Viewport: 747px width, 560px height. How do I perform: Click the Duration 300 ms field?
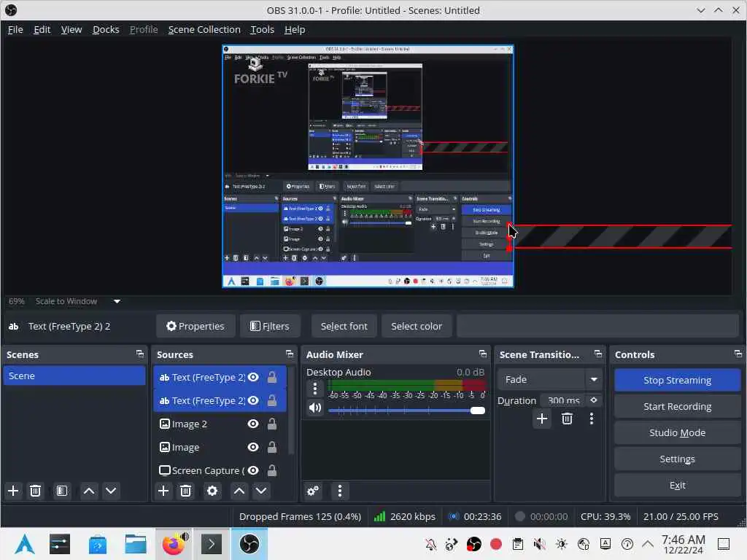[x=564, y=400]
